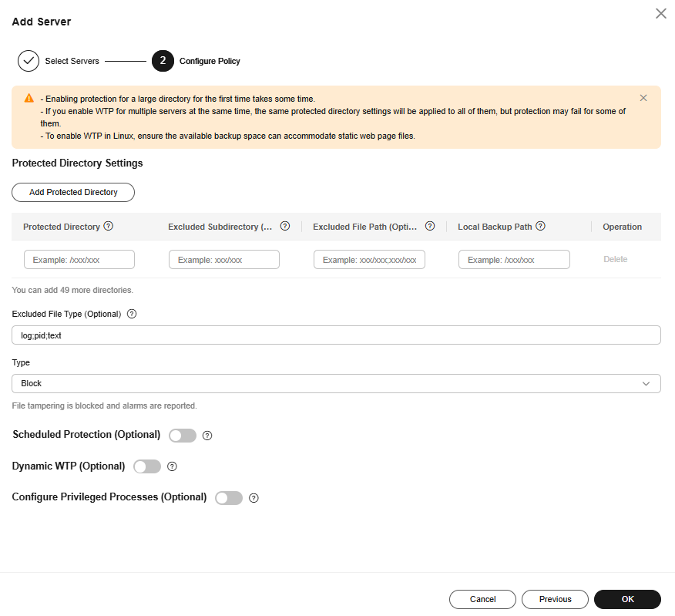The width and height of the screenshot is (675, 616).
Task: Open help icon next to Protected Directory
Action: (x=109, y=226)
